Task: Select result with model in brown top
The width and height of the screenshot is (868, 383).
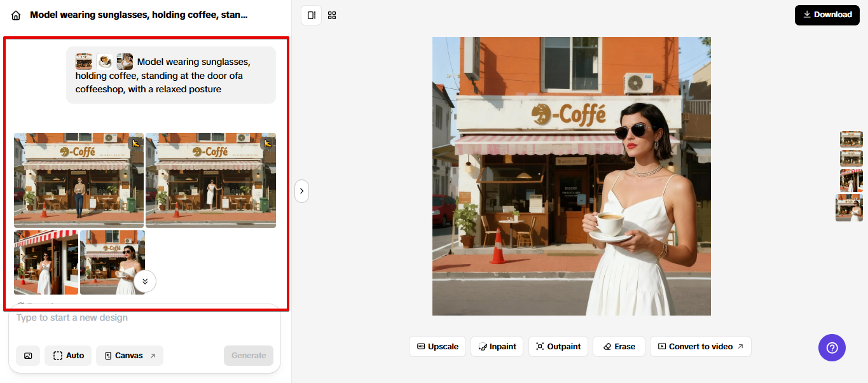Action: [79, 180]
